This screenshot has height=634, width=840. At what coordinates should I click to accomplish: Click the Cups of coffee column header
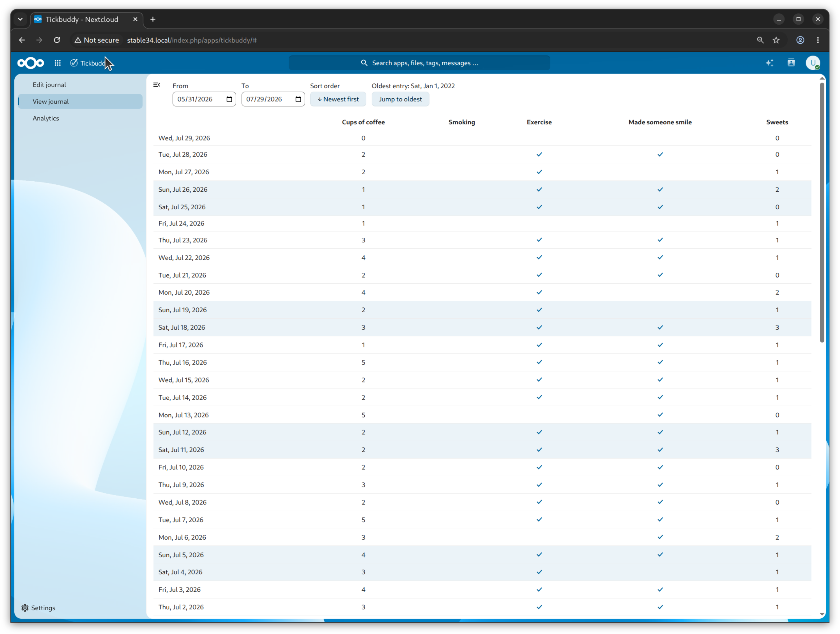point(363,122)
